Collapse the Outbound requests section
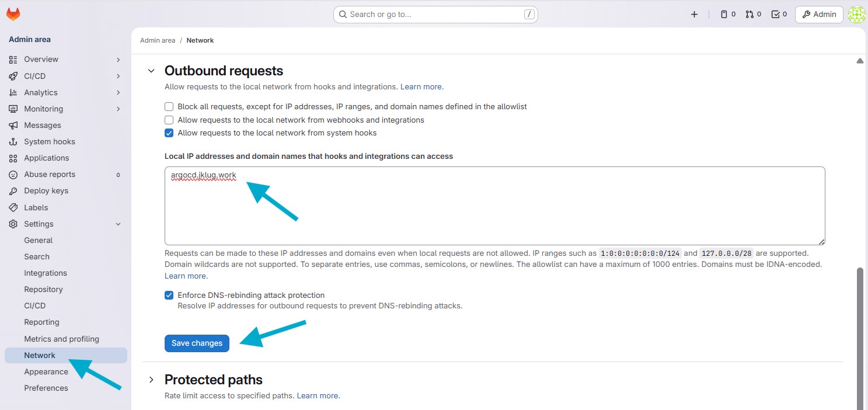868x410 pixels. 151,71
